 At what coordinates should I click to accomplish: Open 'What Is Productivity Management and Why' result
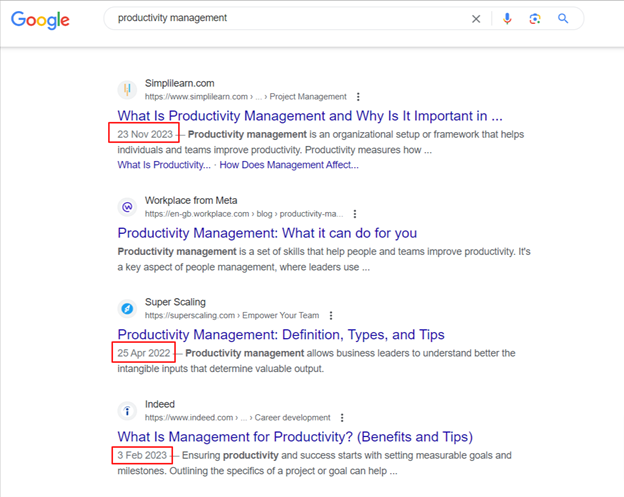coord(310,116)
